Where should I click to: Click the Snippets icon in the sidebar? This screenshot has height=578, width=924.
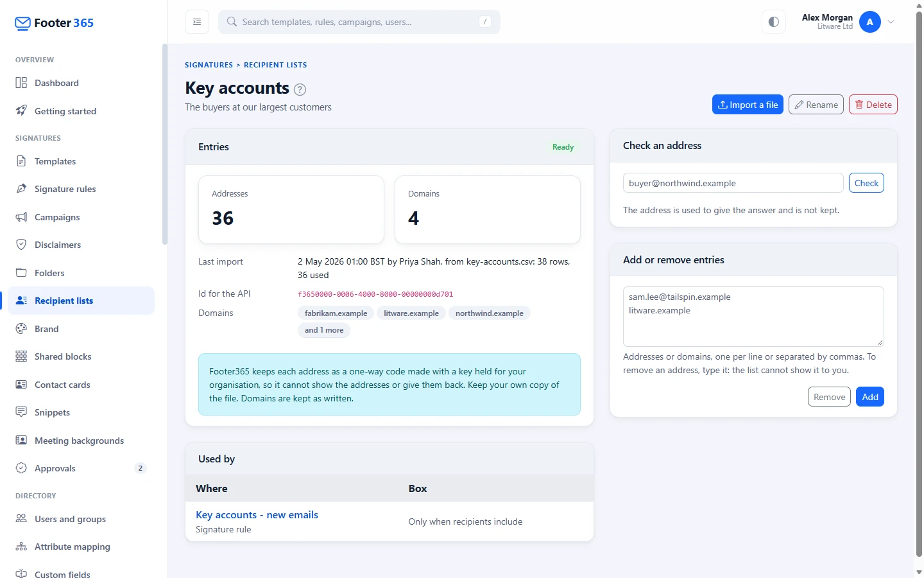point(21,412)
